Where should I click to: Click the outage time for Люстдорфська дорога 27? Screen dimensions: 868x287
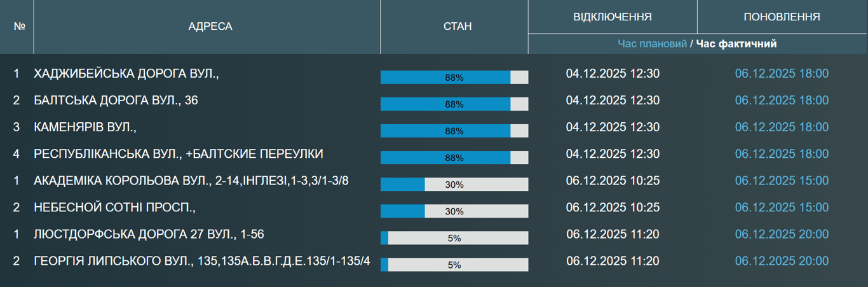613,234
